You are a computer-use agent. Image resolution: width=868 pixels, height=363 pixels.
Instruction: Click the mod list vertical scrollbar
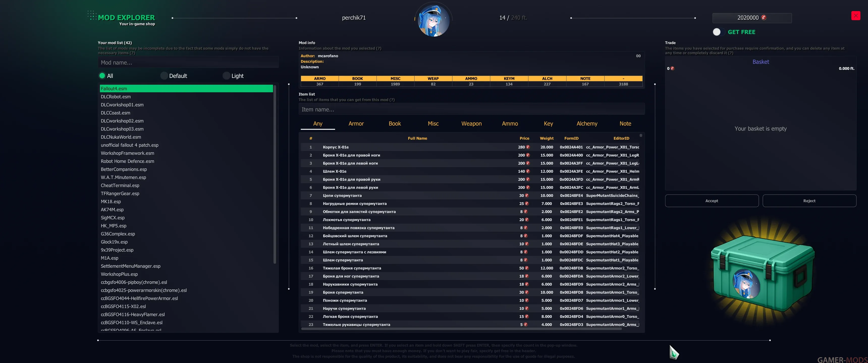(x=275, y=174)
